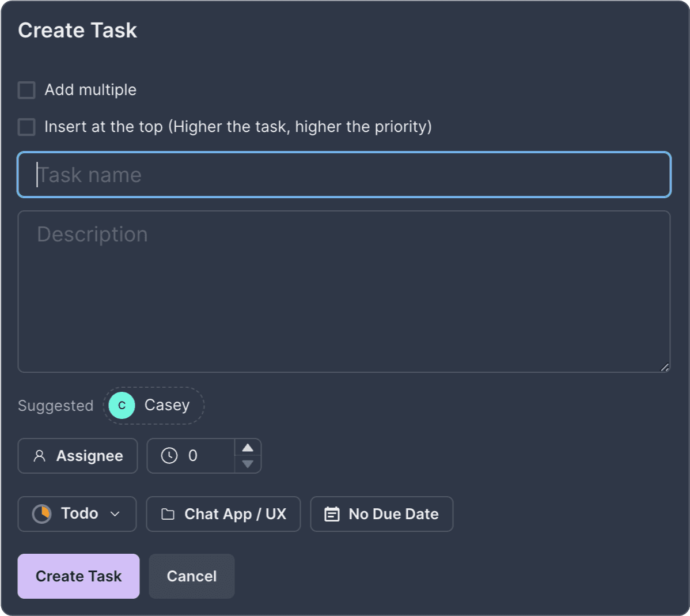The image size is (690, 616).
Task: Check the Insert at the top option
Action: 26,127
